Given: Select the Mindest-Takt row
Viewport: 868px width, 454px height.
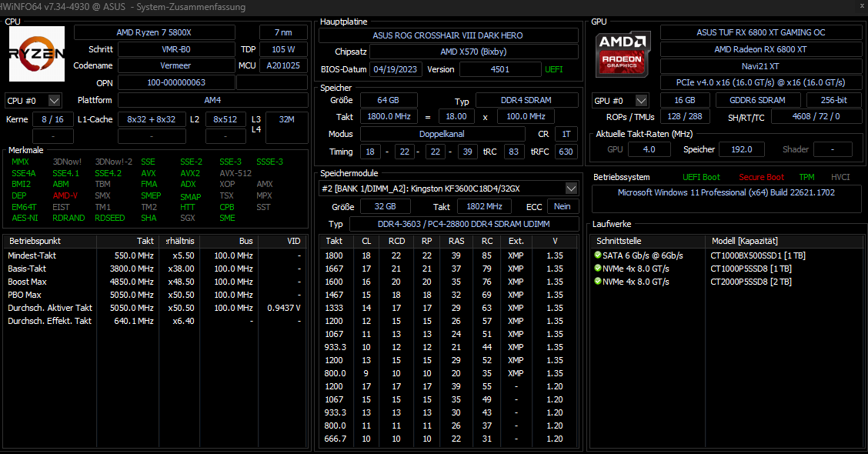Looking at the screenshot, I should click(x=155, y=255).
